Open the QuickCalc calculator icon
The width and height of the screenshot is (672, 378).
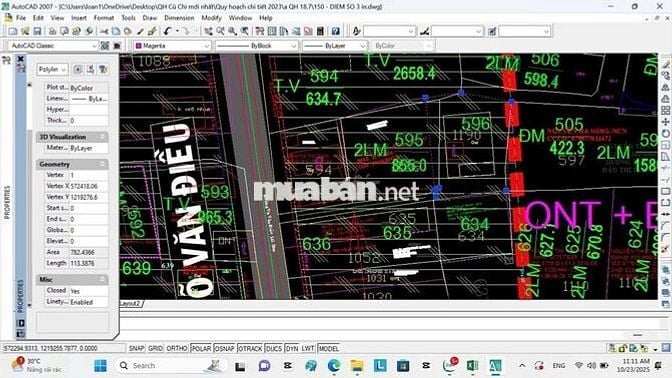click(x=320, y=31)
